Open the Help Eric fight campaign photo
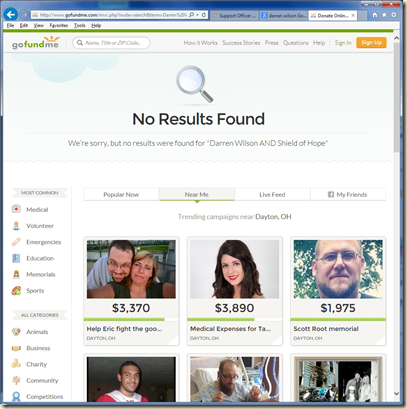The image size is (407, 409). 131,269
